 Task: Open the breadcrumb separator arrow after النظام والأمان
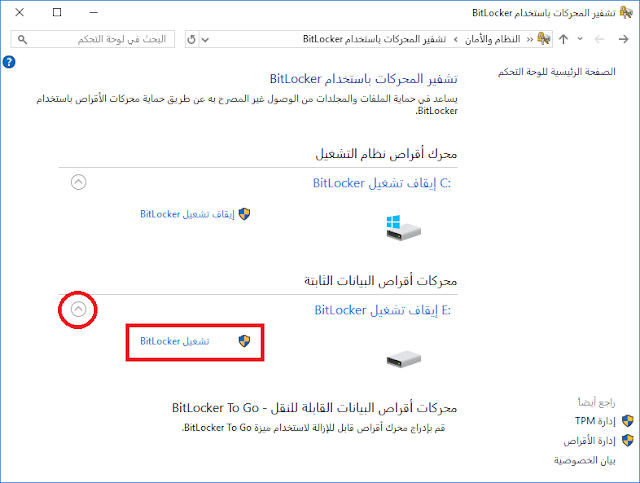click(x=456, y=39)
